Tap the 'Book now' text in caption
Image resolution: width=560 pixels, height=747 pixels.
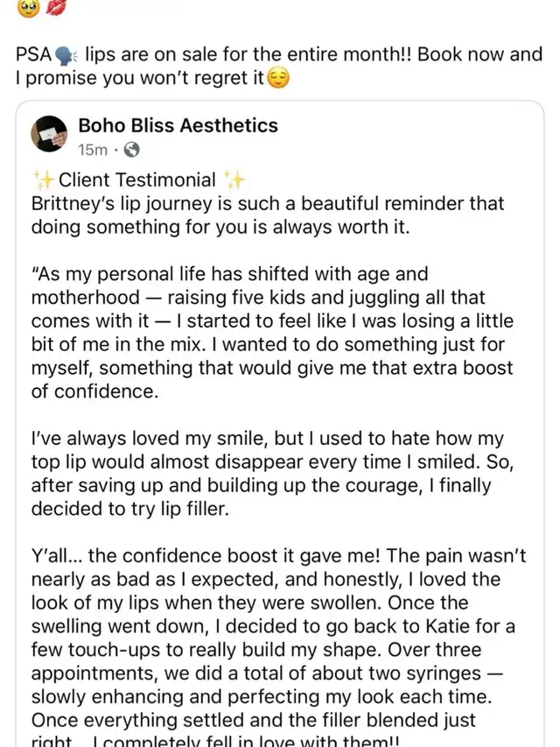click(x=458, y=54)
